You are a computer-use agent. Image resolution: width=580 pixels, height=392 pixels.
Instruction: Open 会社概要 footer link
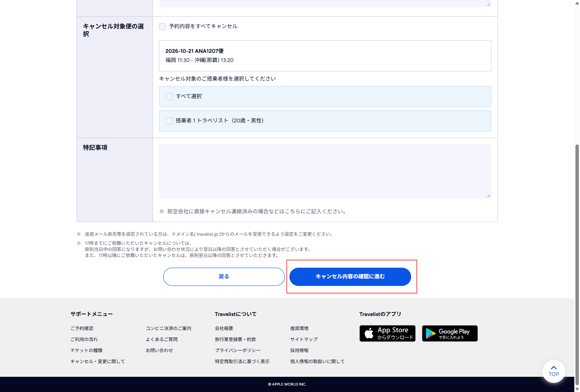click(224, 329)
